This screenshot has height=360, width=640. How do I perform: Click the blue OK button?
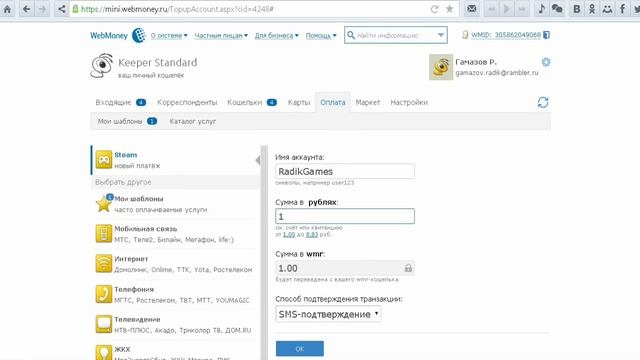[300, 349]
